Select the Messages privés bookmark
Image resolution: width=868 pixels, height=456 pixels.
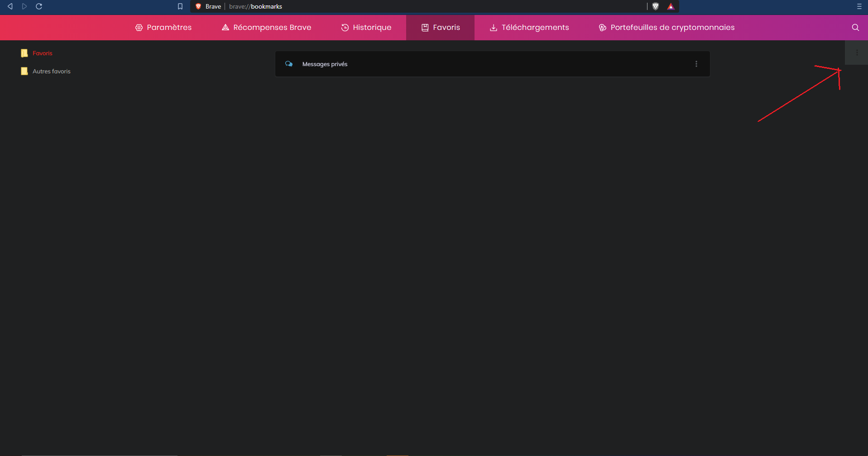pos(325,64)
